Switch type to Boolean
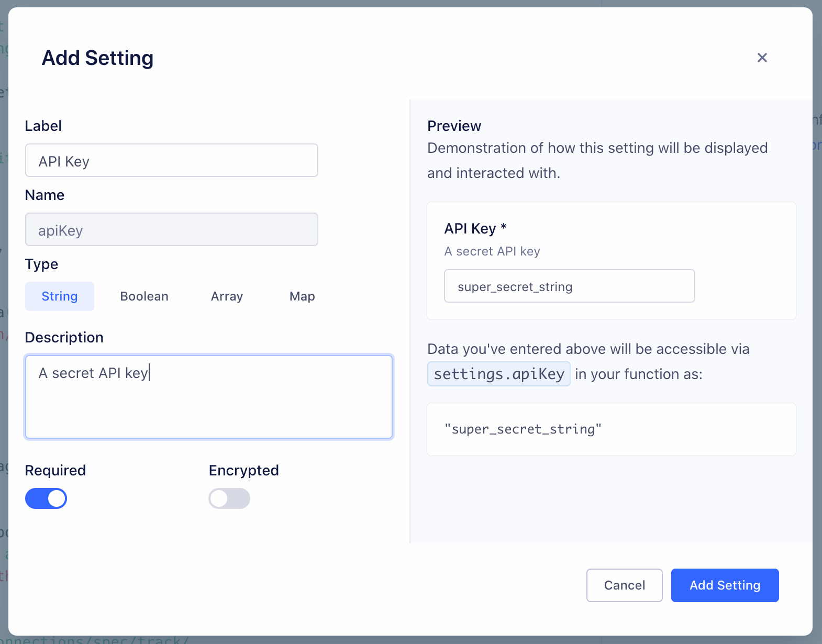822x644 pixels. pyautogui.click(x=144, y=296)
